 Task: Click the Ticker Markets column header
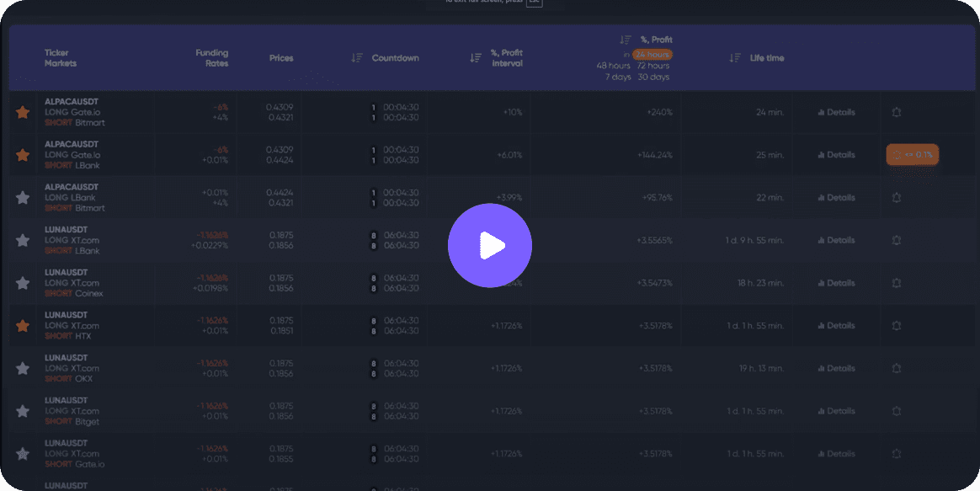pyautogui.click(x=61, y=58)
